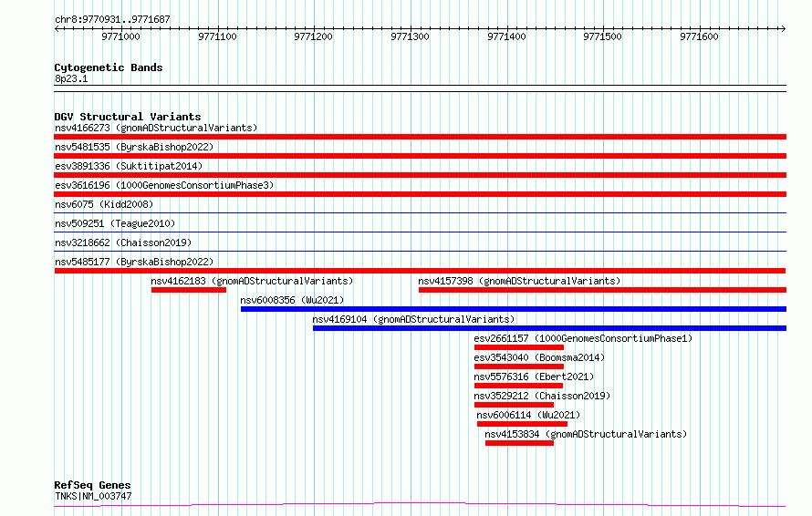Click ruler position 9771400
The height and width of the screenshot is (516, 812).
[x=506, y=36]
